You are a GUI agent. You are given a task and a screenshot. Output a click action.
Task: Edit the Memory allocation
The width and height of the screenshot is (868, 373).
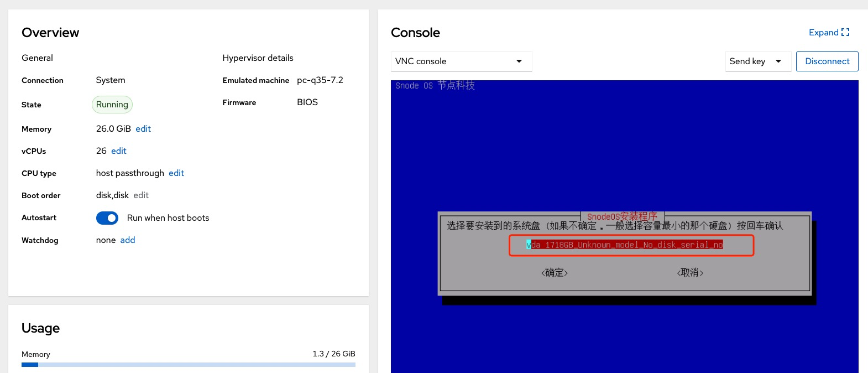click(143, 129)
